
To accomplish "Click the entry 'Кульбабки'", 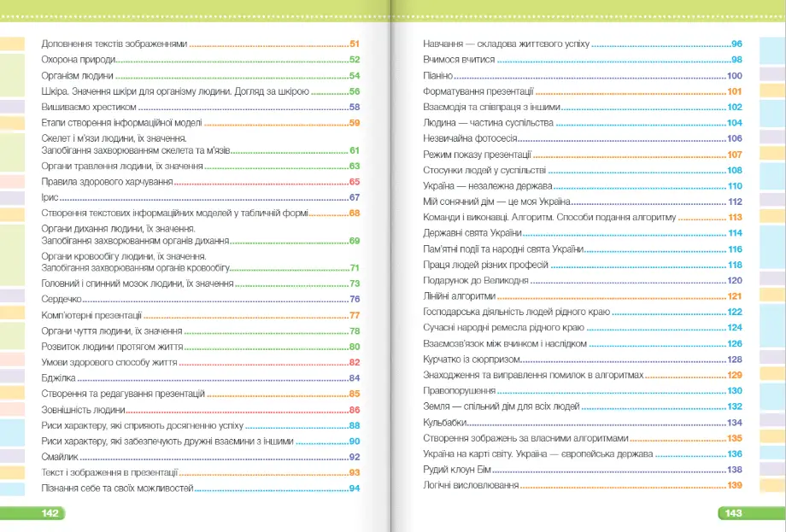I will coord(444,423).
